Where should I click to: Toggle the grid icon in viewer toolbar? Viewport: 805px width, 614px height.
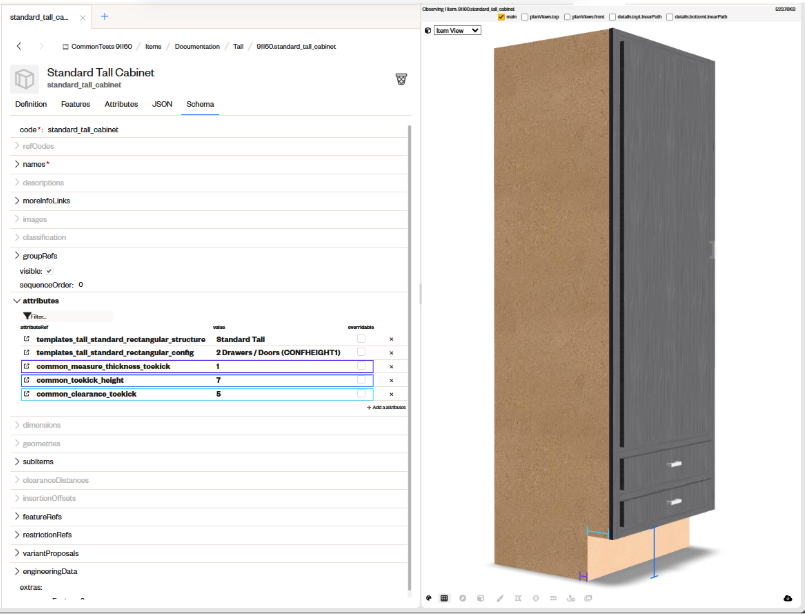[445, 598]
